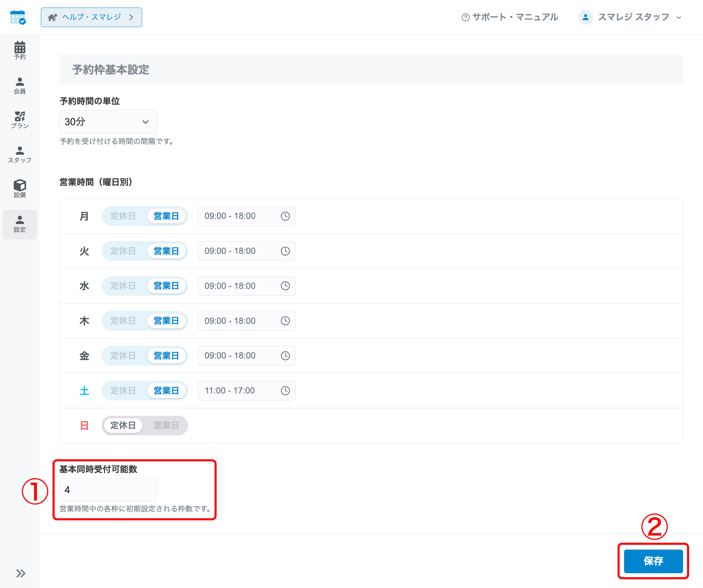The image size is (703, 588).
Task: Click the 保存 save button
Action: pos(653,561)
